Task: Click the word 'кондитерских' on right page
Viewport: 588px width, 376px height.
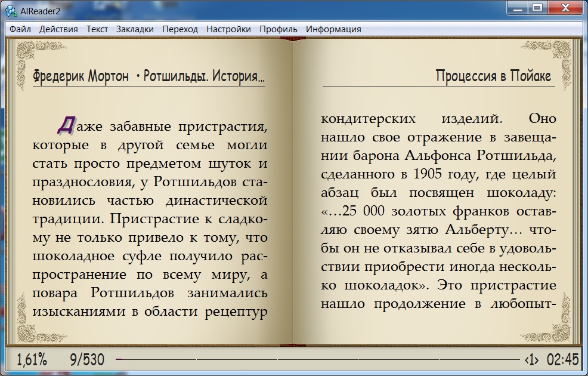Action: pos(369,119)
